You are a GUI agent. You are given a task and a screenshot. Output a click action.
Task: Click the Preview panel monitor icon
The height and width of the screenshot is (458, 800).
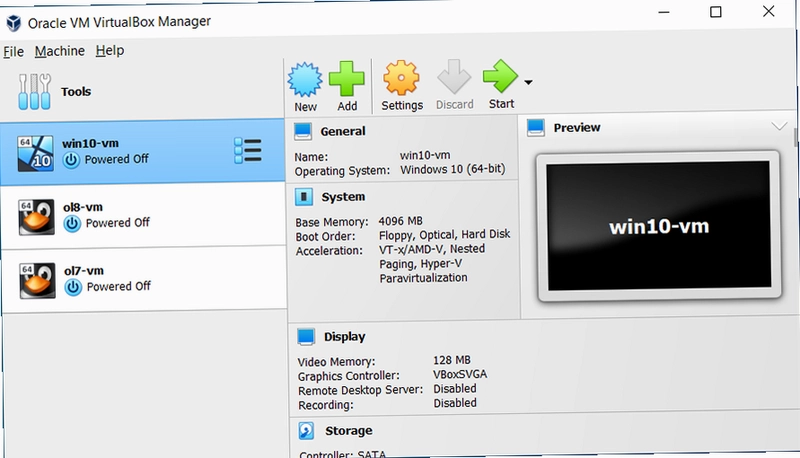(536, 128)
